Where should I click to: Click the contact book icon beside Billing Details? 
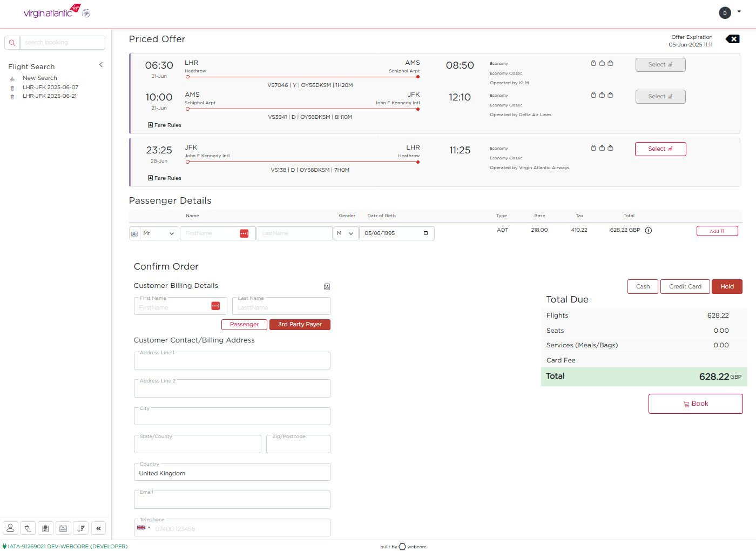click(327, 287)
